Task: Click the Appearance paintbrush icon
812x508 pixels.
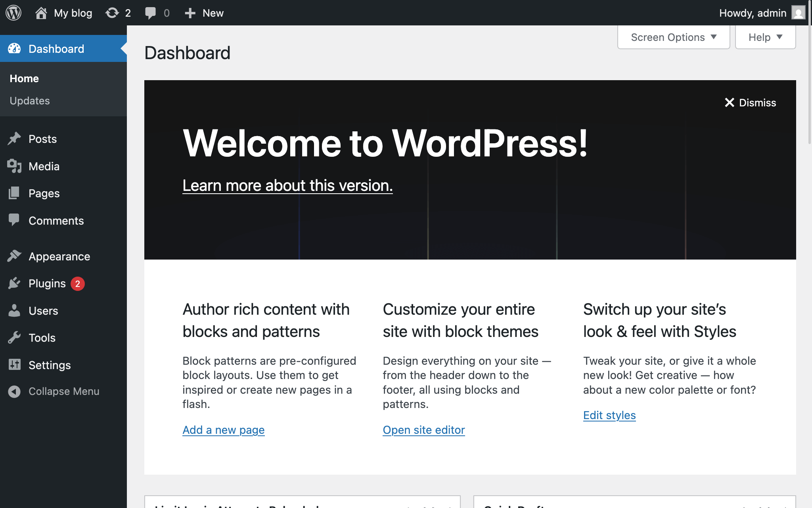Action: coord(14,256)
